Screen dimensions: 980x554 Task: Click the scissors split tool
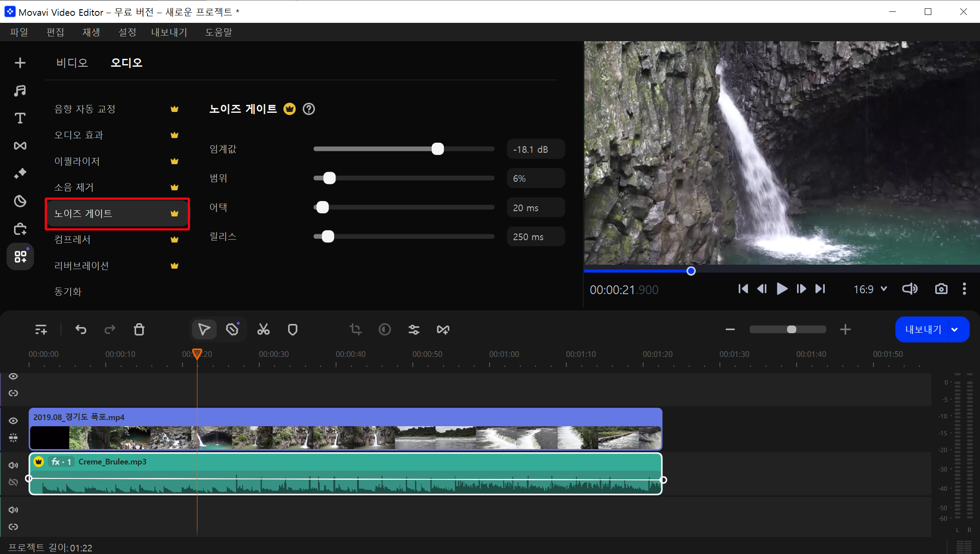tap(263, 329)
